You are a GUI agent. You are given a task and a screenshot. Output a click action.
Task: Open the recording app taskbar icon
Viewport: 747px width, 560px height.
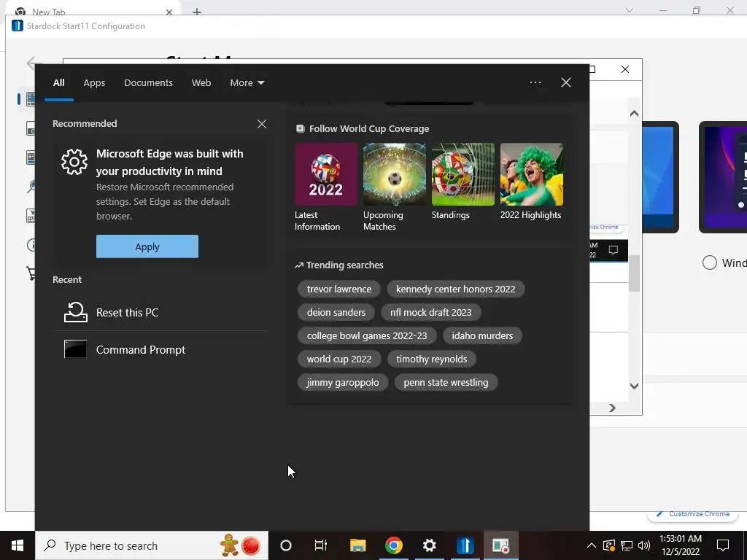pyautogui.click(x=500, y=545)
